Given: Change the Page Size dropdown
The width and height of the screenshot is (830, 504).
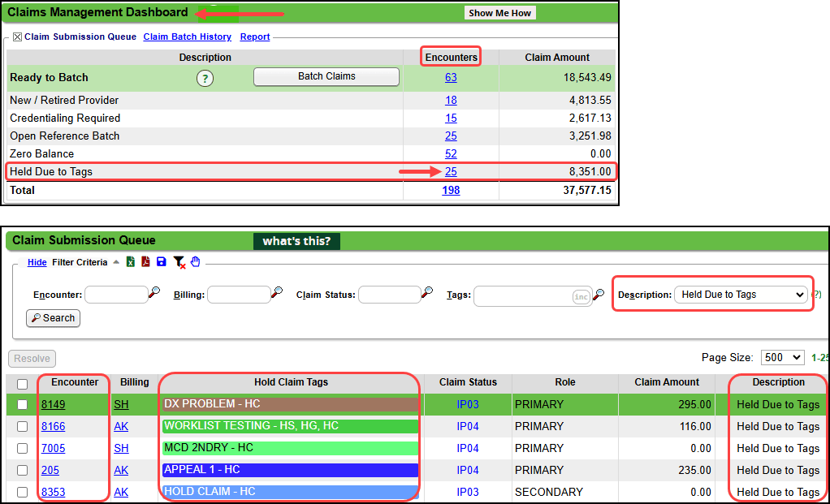Looking at the screenshot, I should point(782,357).
